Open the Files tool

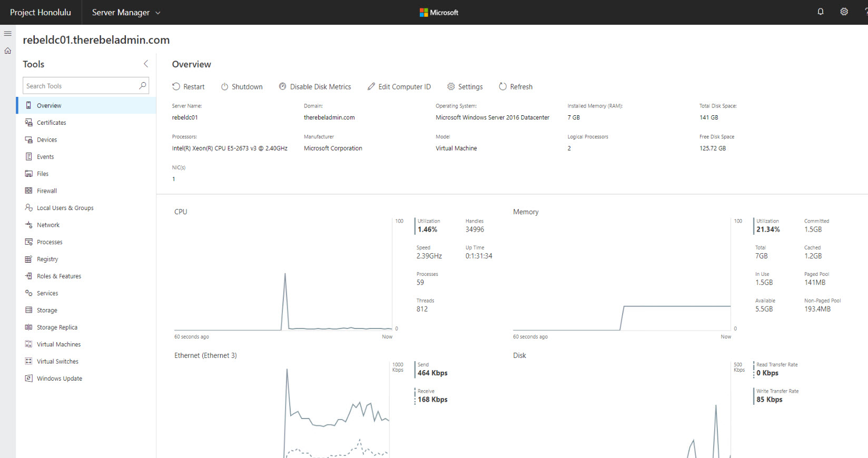86,174
